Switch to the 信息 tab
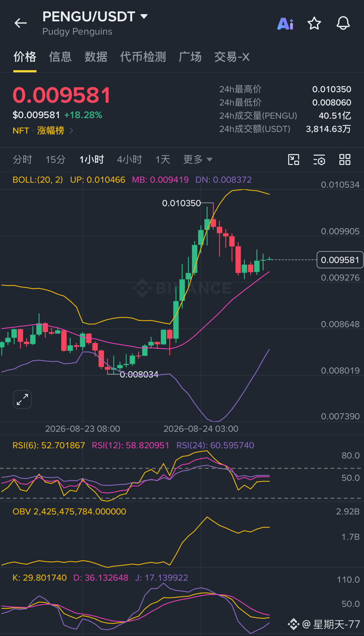 (60, 57)
